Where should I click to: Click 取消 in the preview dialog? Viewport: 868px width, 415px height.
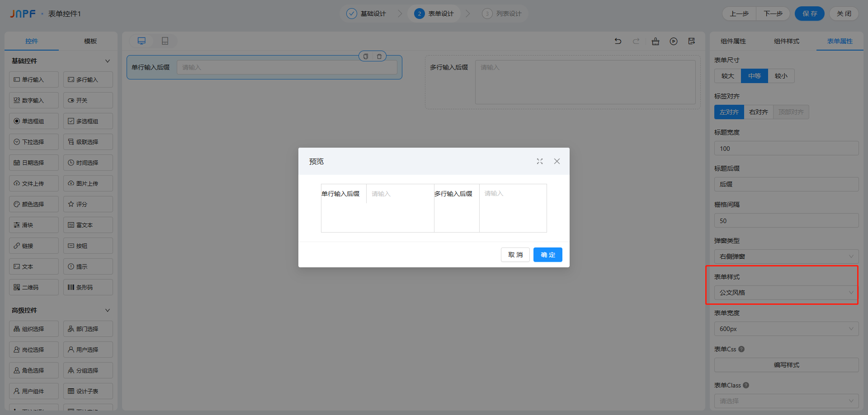click(515, 255)
